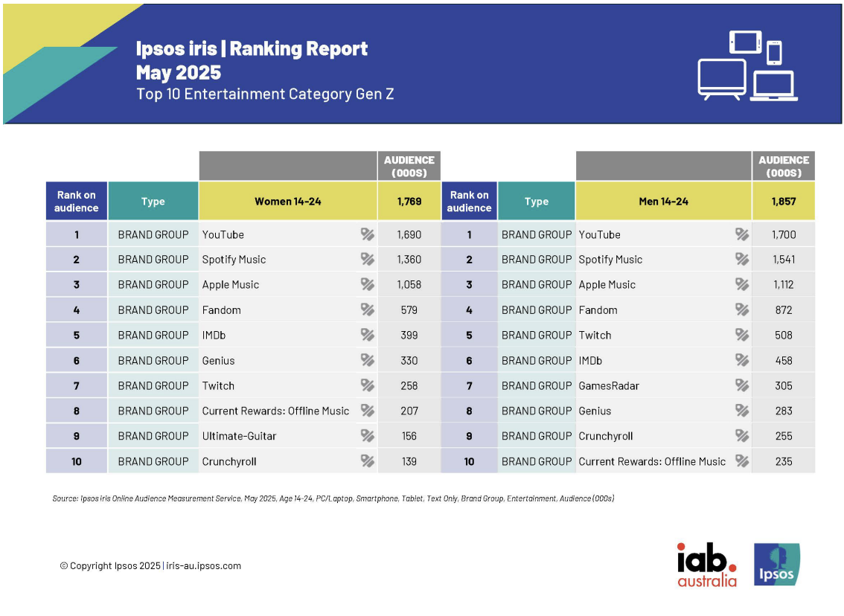Click the tag icon beside Ultimate-Guitar
Screen dimensions: 844x616
pos(368,436)
